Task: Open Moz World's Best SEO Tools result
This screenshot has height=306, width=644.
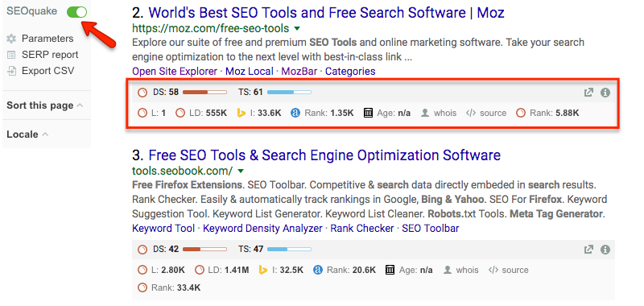Action: pos(326,13)
